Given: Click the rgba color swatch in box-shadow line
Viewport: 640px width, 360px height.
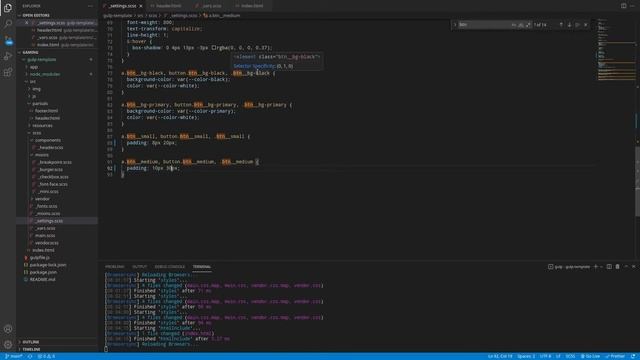Looking at the screenshot, I should (213, 48).
